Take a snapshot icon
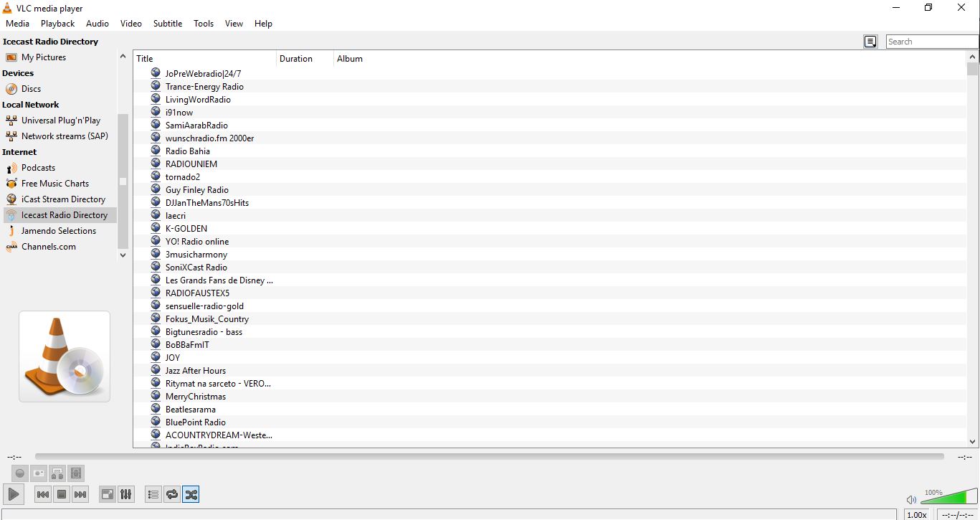The width and height of the screenshot is (980, 520). [x=39, y=473]
